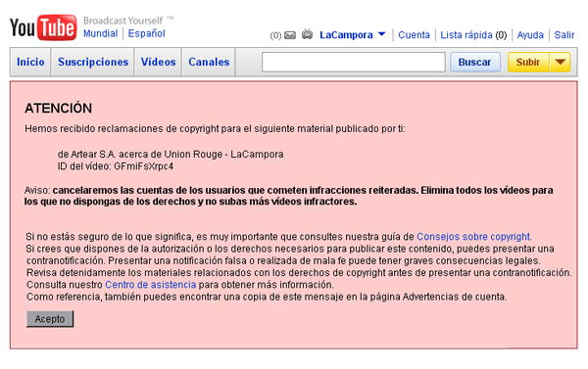Go to the Cuenta link
Viewport: 588px width, 369px height.
pos(414,35)
